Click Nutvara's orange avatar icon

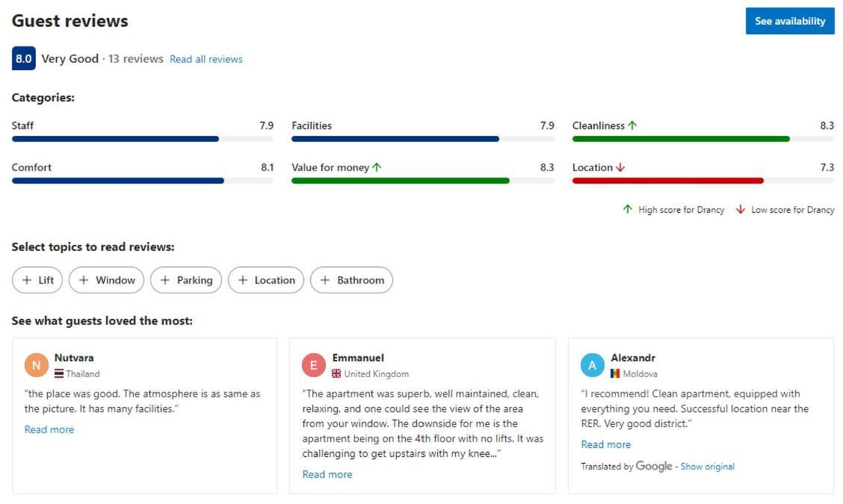[x=36, y=365]
